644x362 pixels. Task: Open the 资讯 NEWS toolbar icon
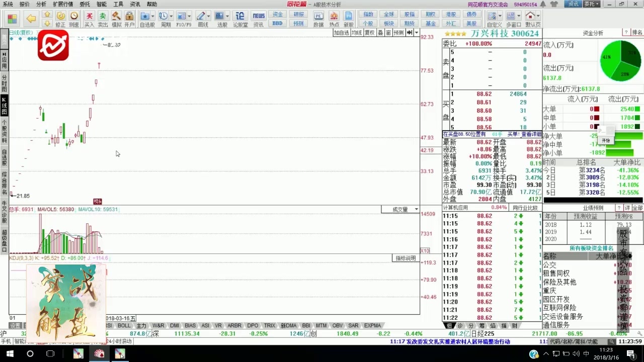pyautogui.click(x=259, y=19)
